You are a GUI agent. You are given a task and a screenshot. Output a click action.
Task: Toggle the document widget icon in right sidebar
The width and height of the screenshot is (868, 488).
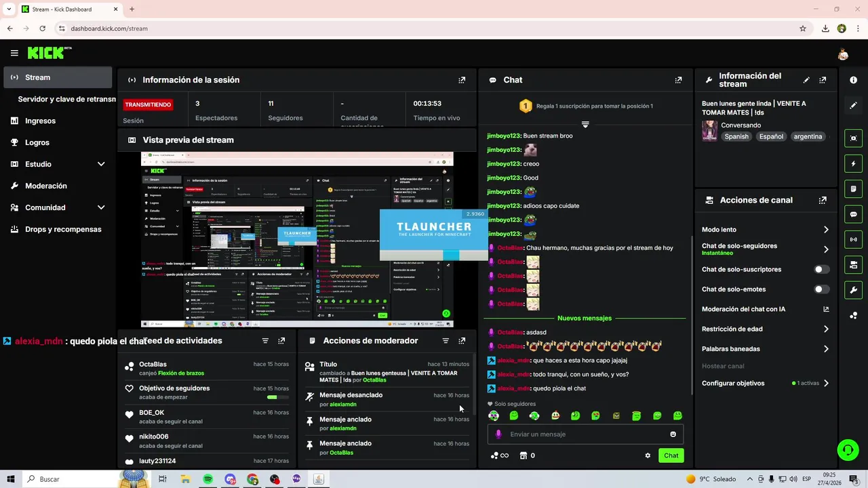coord(853,188)
